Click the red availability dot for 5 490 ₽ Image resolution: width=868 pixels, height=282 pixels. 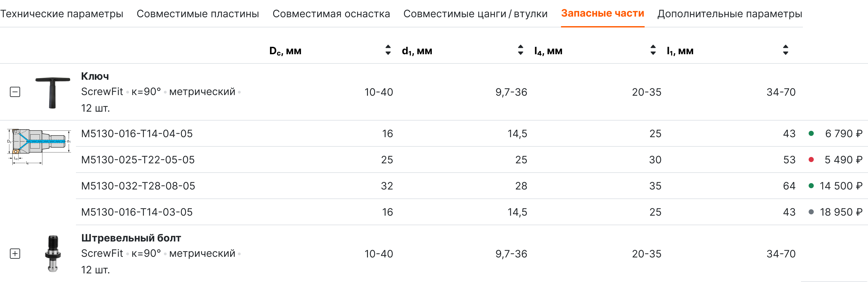811,160
